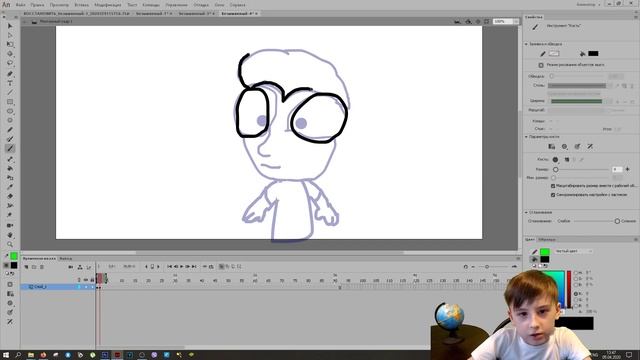Go to the last frame
Viewport: 640px width, 360px height.
[194, 267]
